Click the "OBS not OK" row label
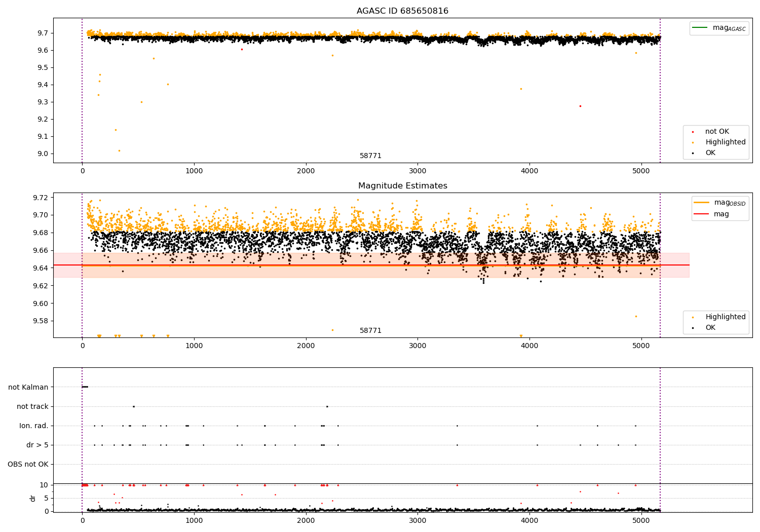760x532 pixels. 28,464
